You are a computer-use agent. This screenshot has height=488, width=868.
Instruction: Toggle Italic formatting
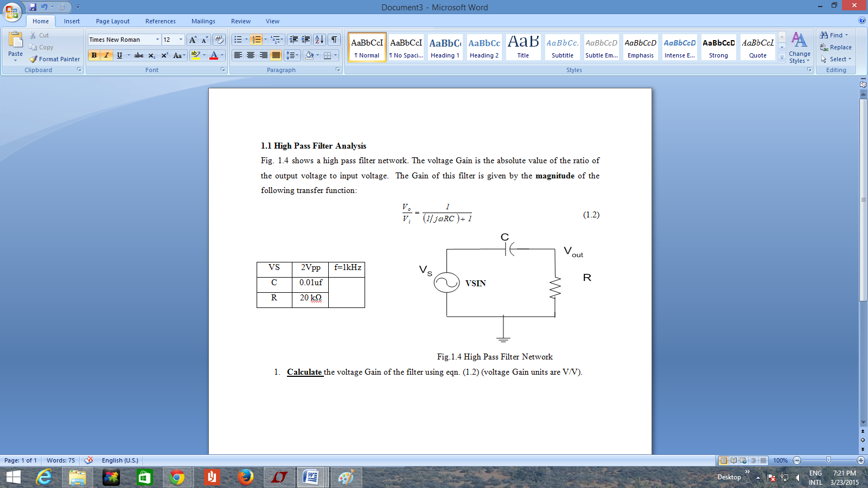pos(107,55)
